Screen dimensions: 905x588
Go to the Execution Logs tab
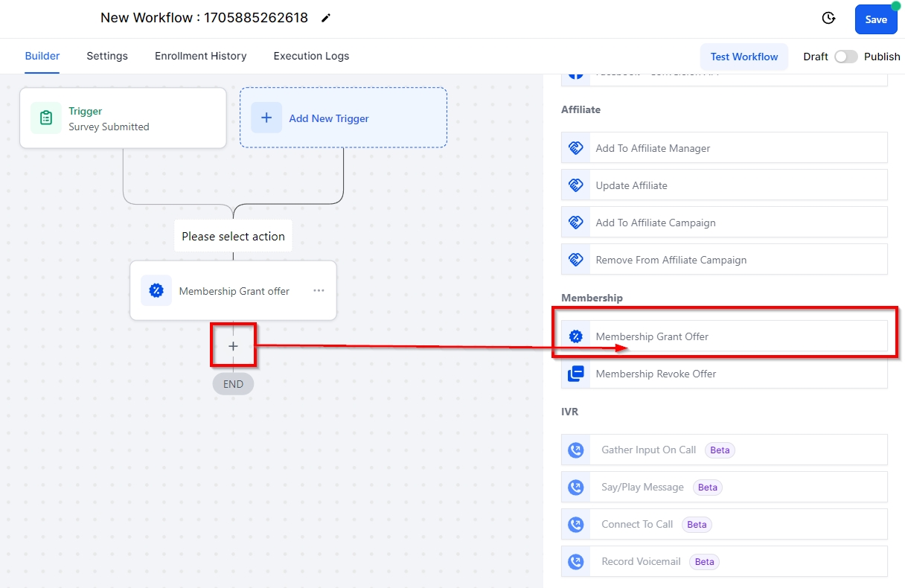[311, 56]
